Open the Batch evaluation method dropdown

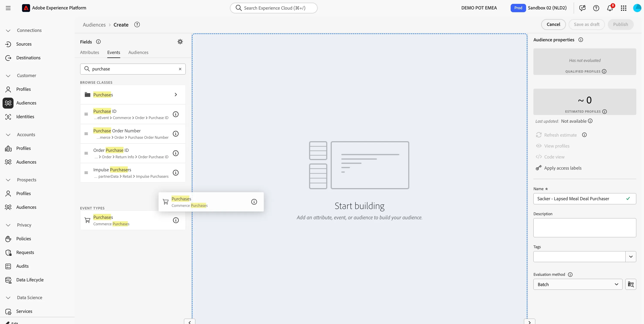click(578, 284)
